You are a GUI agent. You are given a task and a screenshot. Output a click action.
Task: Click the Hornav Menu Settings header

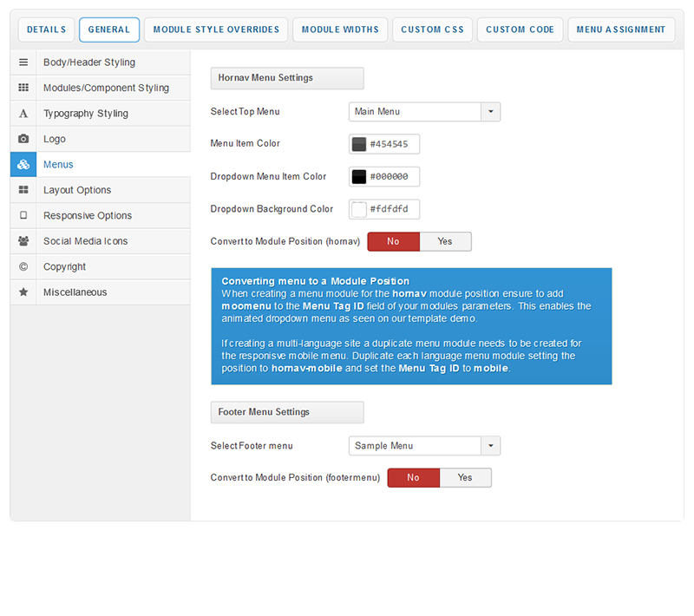[287, 78]
